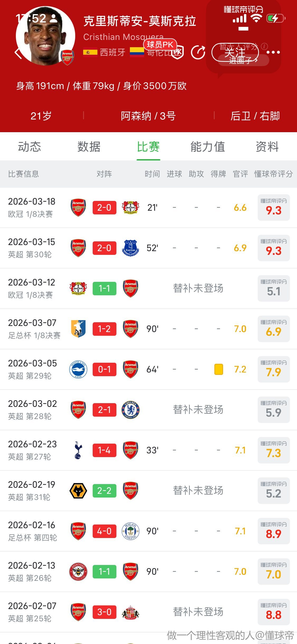Viewport: 297px width, 644px height.
Task: Tap the Chelsea club crest
Action: [130, 410]
